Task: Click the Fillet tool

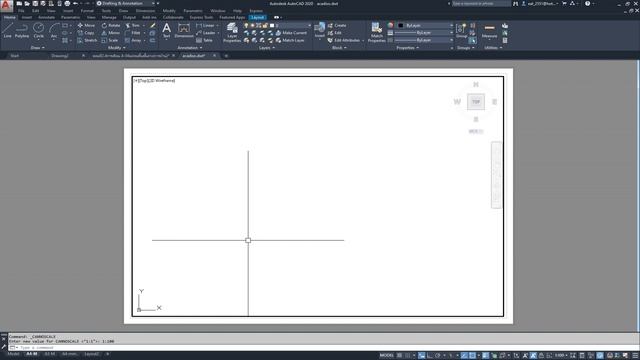Action: 133,33
